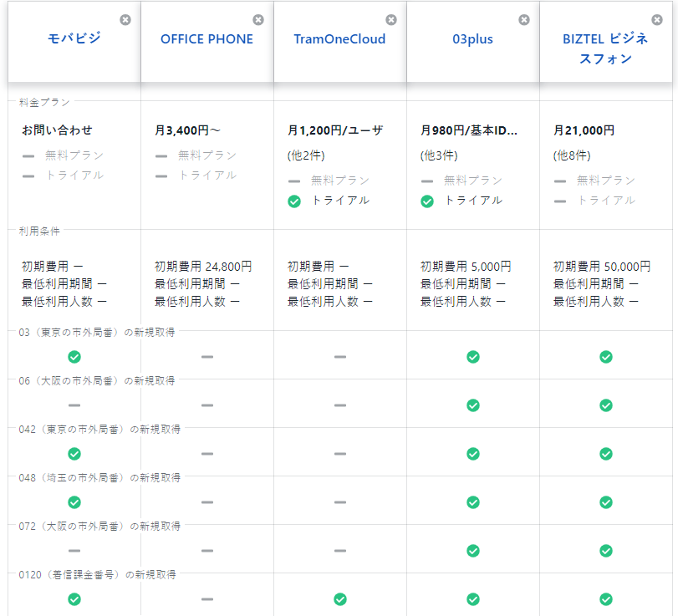Click モバビジ's checkmark for 048 Saitama area code

click(x=74, y=502)
